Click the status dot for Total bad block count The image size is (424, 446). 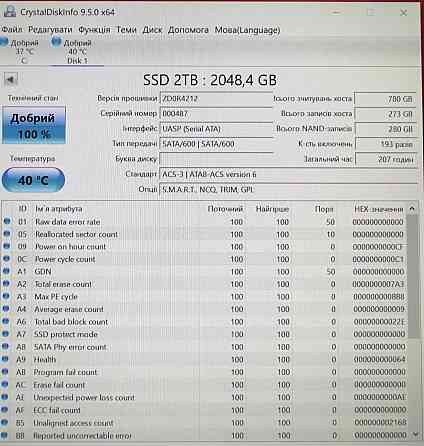coord(6,321)
